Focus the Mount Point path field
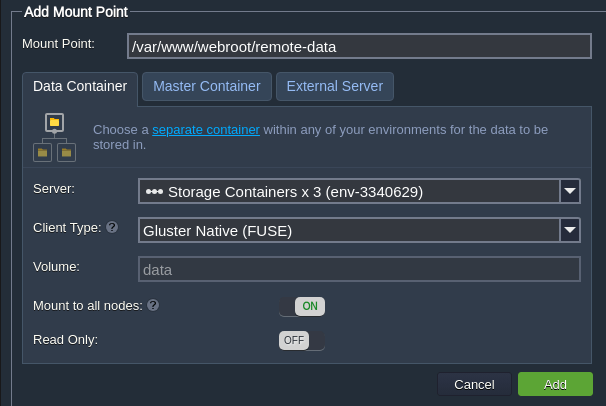This screenshot has width=606, height=406. pyautogui.click(x=354, y=45)
